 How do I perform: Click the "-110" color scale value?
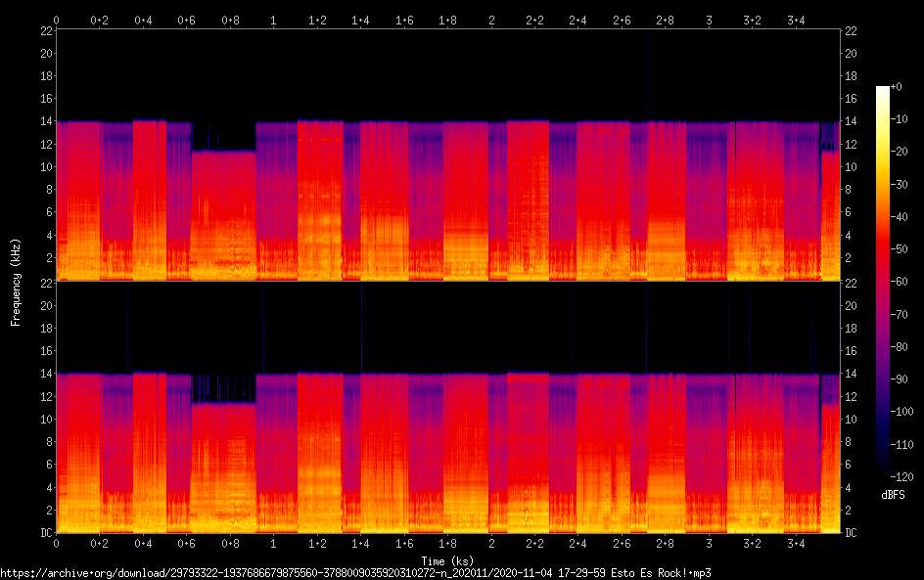click(x=902, y=445)
